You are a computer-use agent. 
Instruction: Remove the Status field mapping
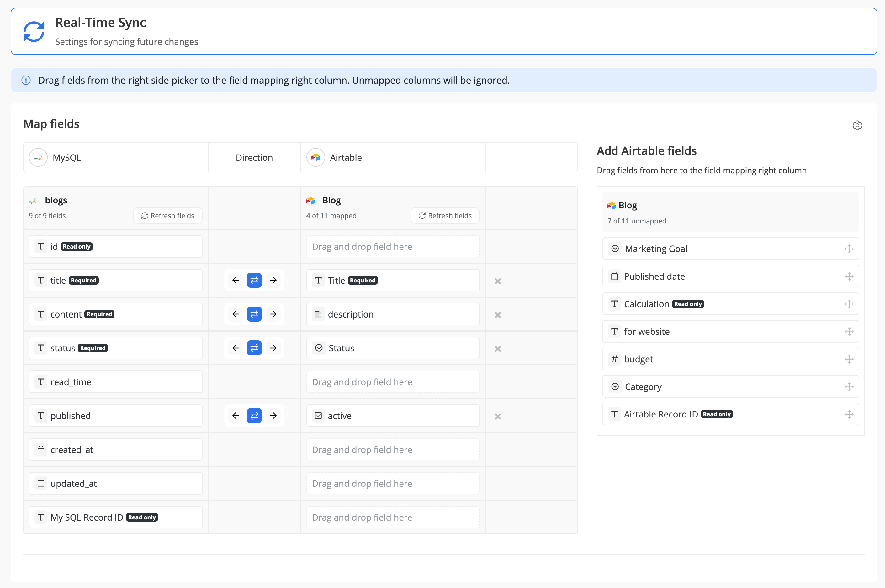498,349
